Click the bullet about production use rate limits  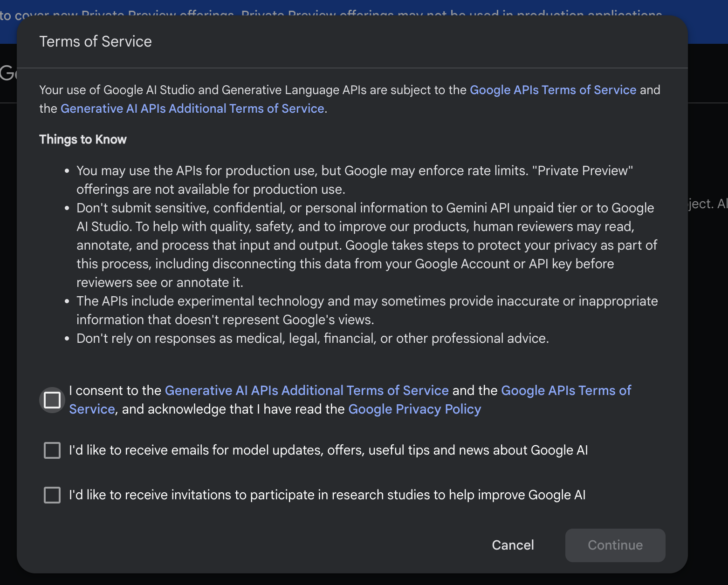(354, 180)
